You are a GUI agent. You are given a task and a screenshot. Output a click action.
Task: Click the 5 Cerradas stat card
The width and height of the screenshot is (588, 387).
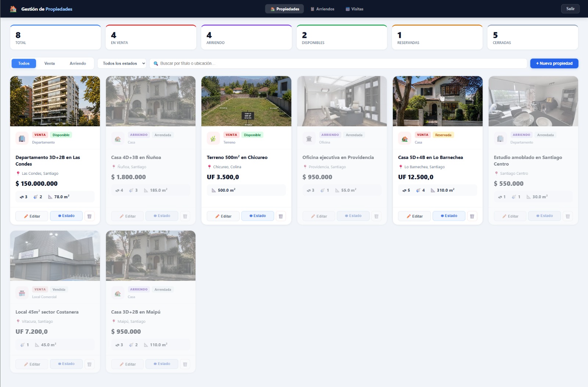[533, 37]
